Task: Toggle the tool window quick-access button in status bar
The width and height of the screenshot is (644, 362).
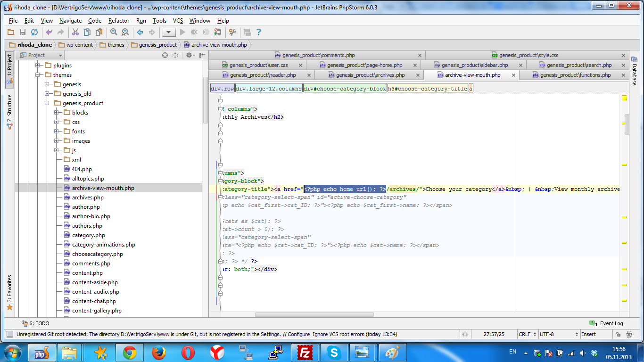Action: (9, 334)
